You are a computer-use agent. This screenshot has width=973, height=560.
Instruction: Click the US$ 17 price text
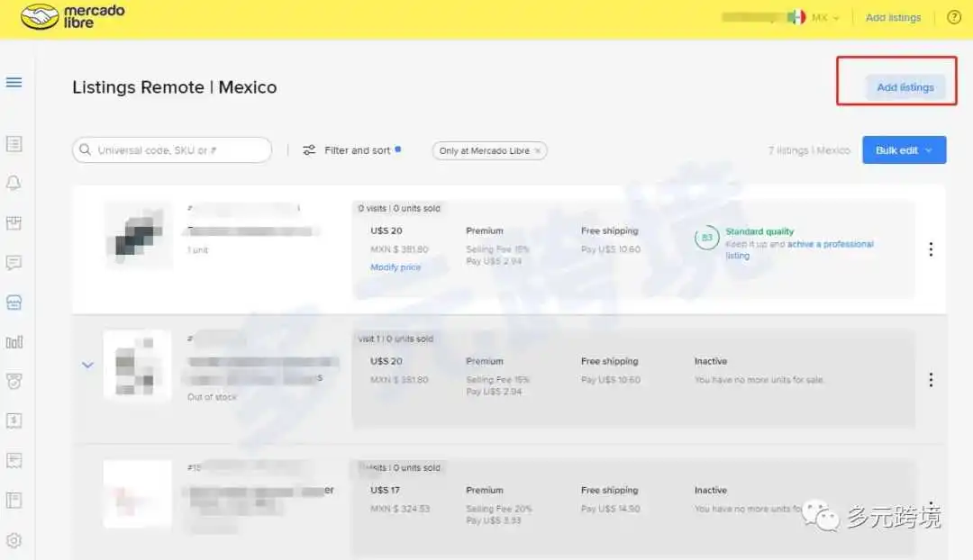(x=385, y=490)
